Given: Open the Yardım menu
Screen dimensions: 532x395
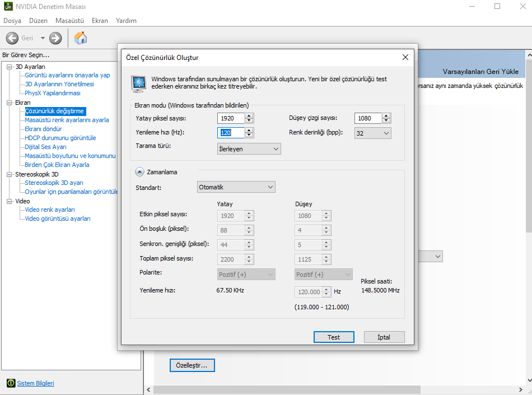Looking at the screenshot, I should tap(126, 21).
